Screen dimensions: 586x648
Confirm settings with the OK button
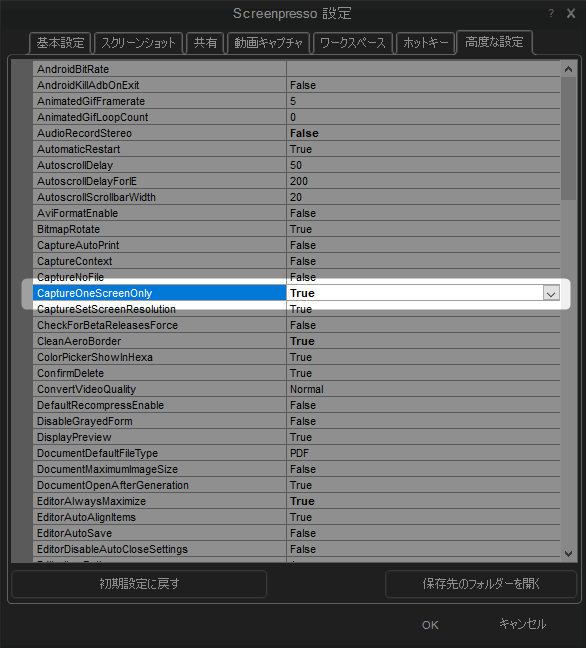click(430, 625)
